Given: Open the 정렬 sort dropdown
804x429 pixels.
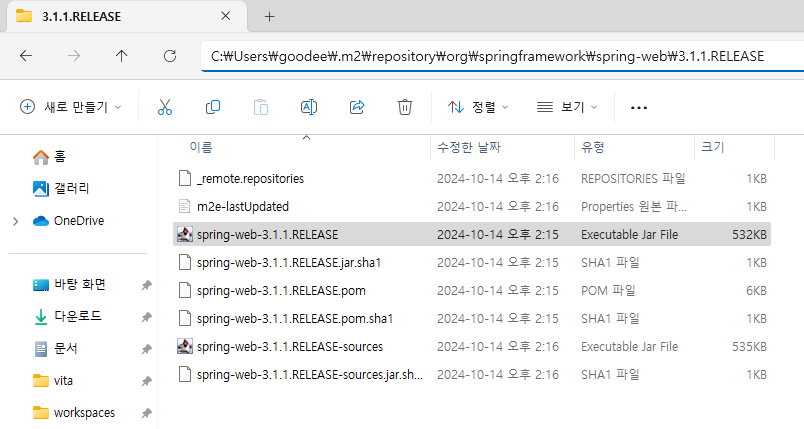Looking at the screenshot, I should point(478,107).
